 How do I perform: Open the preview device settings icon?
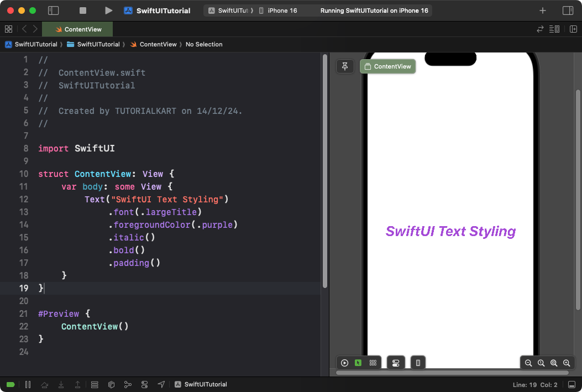pos(396,362)
